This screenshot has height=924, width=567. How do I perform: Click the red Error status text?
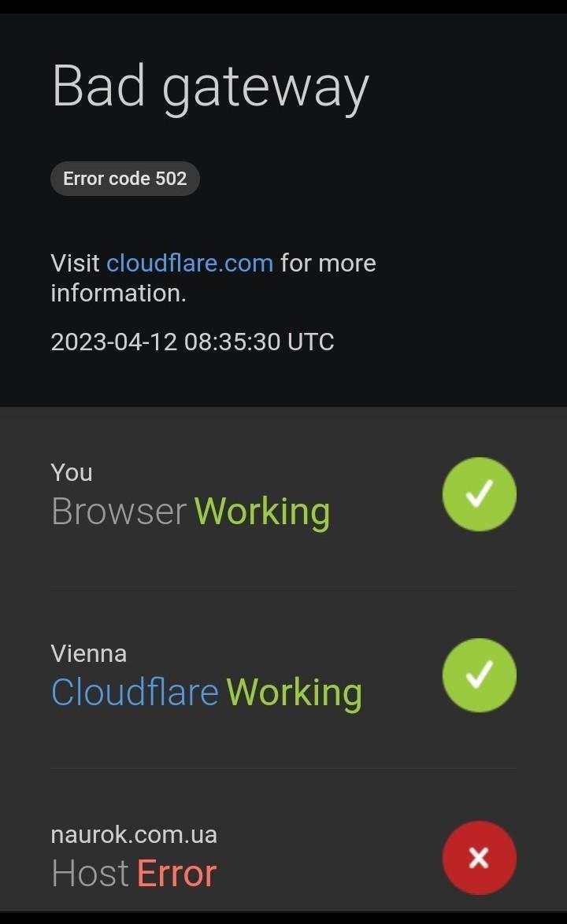pyautogui.click(x=176, y=874)
